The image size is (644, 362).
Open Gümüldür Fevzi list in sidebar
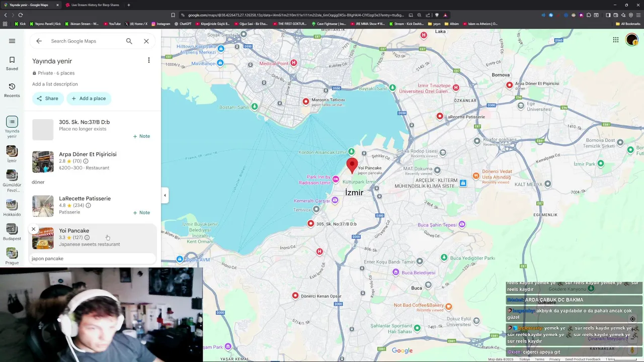click(12, 182)
